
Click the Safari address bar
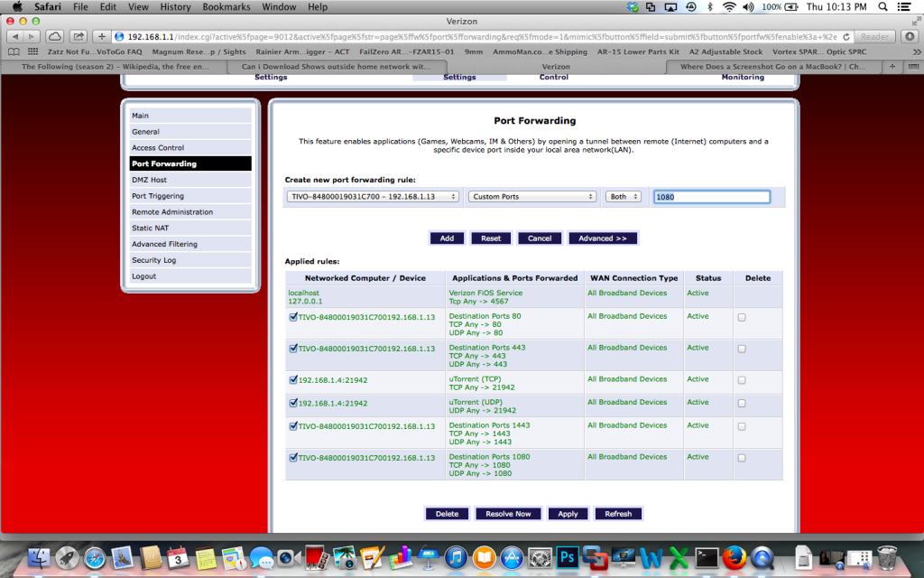coord(482,36)
